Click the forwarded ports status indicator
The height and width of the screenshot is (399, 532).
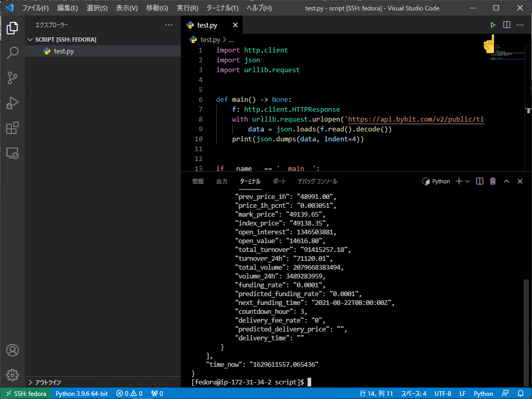tap(157, 394)
